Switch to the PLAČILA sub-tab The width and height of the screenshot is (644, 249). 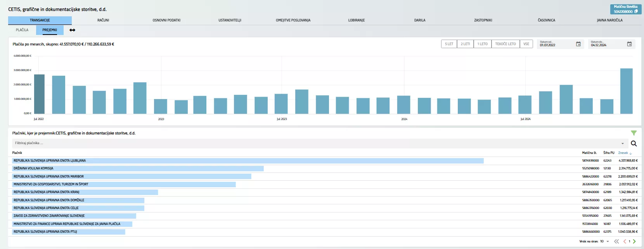tap(22, 30)
